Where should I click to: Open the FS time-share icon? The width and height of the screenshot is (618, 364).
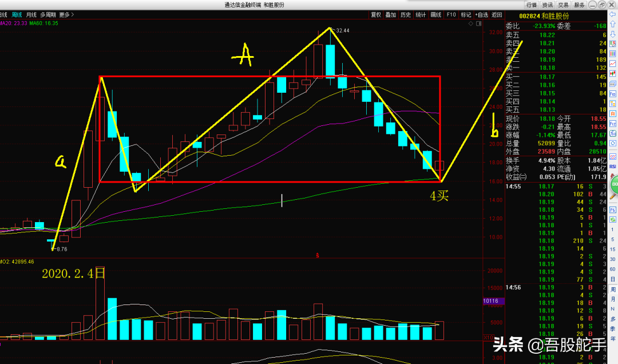612,210
